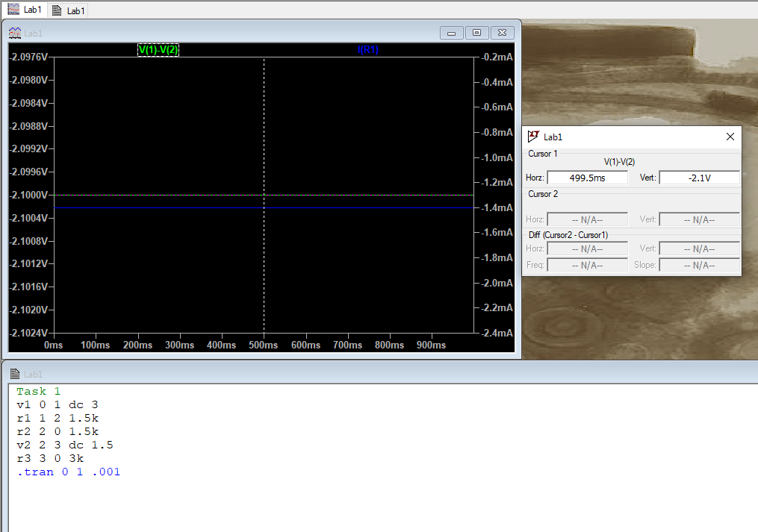Switch to the Lab1 netlist tab
Viewport: 758px width, 532px height.
click(68, 10)
